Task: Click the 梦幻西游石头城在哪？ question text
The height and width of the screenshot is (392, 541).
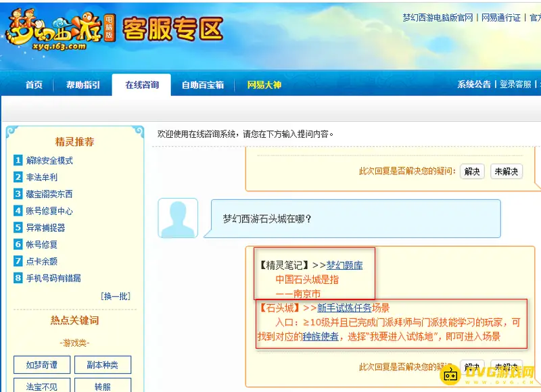Action: (267, 218)
